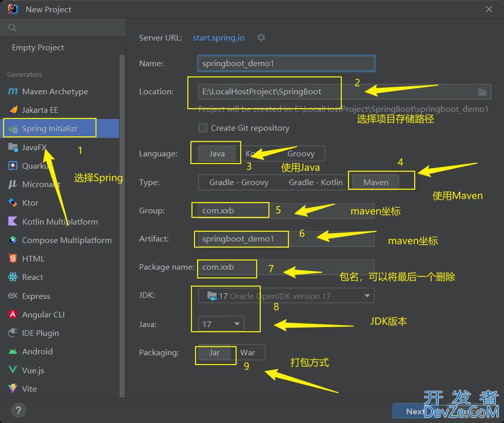Click the Group input field
Image resolution: width=504 pixels, height=423 pixels.
286,211
